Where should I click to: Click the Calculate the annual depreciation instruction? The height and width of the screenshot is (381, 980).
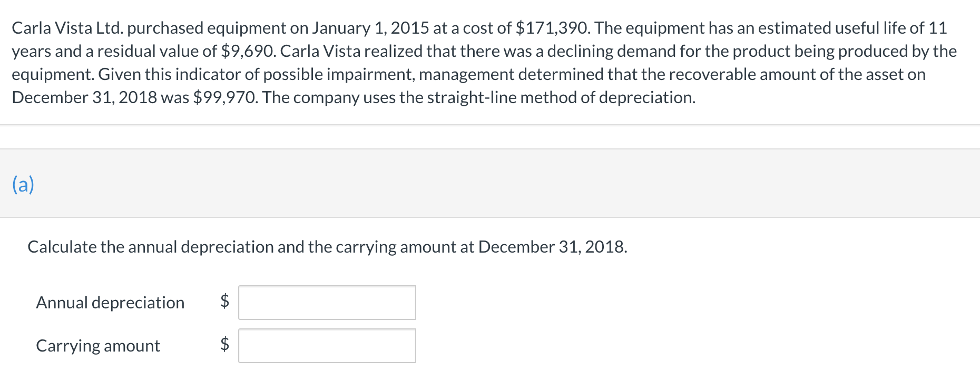327,247
